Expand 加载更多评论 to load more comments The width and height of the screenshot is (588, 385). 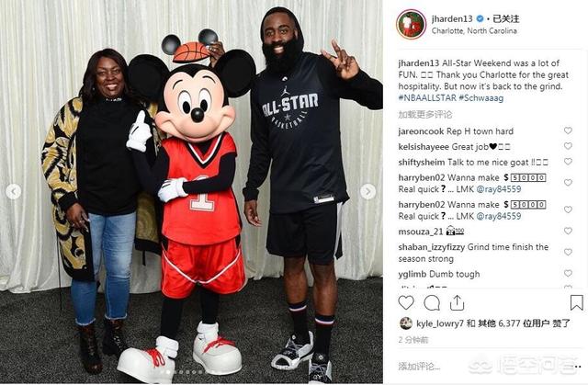(x=425, y=114)
